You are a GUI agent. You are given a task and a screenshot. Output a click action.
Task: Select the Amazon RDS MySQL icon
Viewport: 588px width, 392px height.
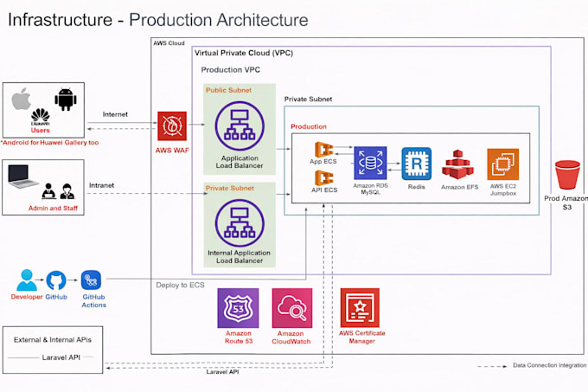point(370,163)
